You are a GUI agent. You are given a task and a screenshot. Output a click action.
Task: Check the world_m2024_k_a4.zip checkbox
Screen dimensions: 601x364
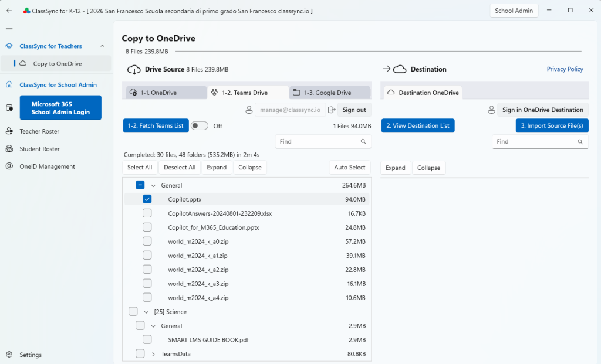point(147,297)
